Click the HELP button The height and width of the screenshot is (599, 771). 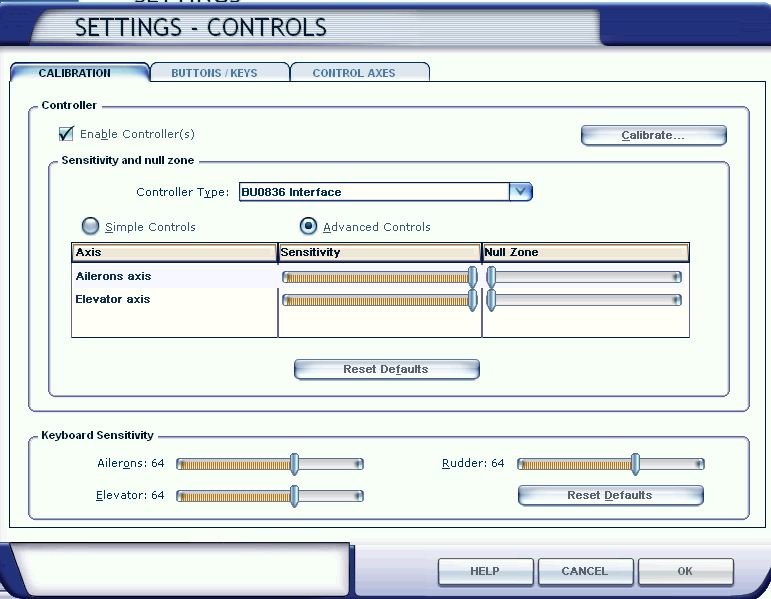tap(485, 571)
